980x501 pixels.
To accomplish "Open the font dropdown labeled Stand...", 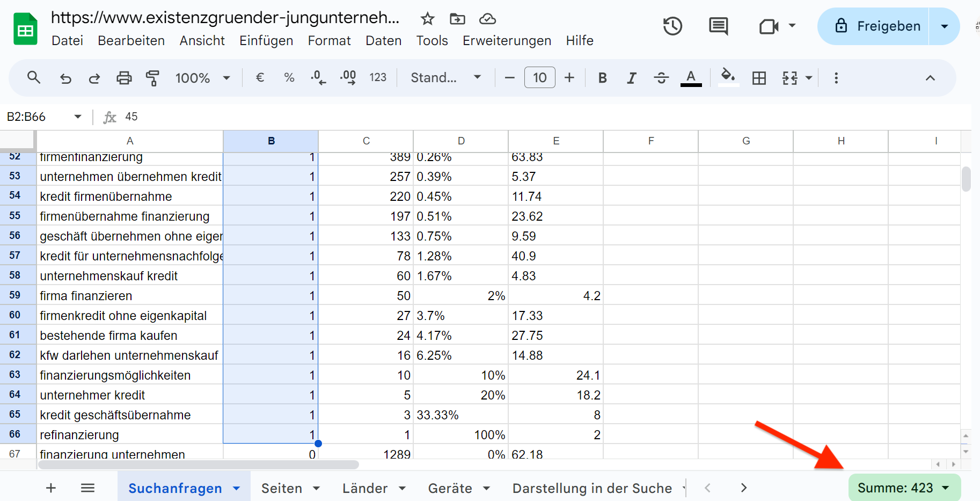I will (445, 78).
